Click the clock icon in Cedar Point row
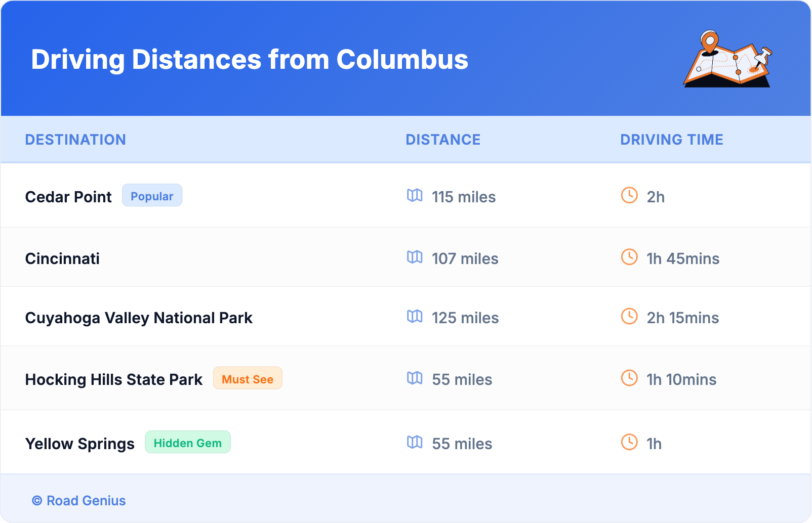 (x=629, y=195)
